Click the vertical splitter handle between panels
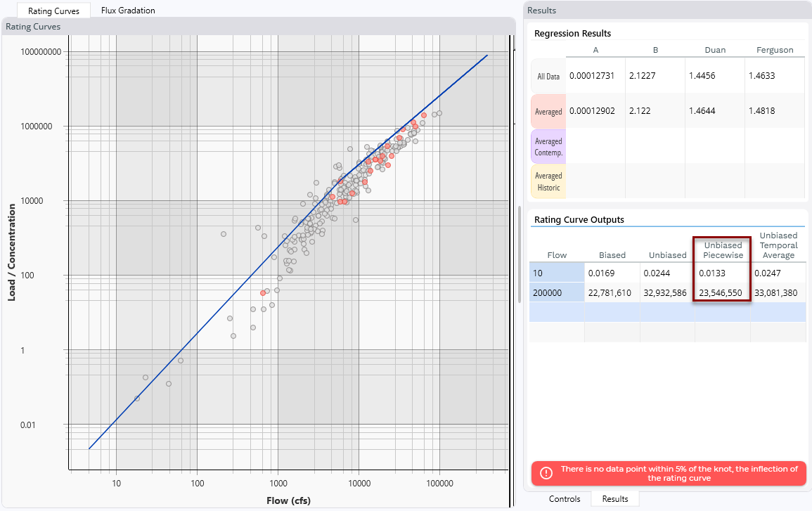The image size is (812, 511). 520,253
